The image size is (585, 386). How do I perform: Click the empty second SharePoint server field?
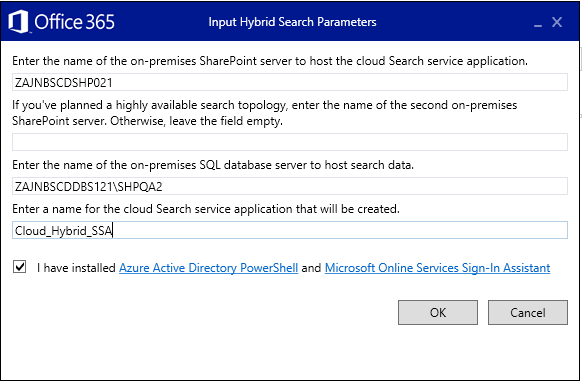pyautogui.click(x=290, y=142)
